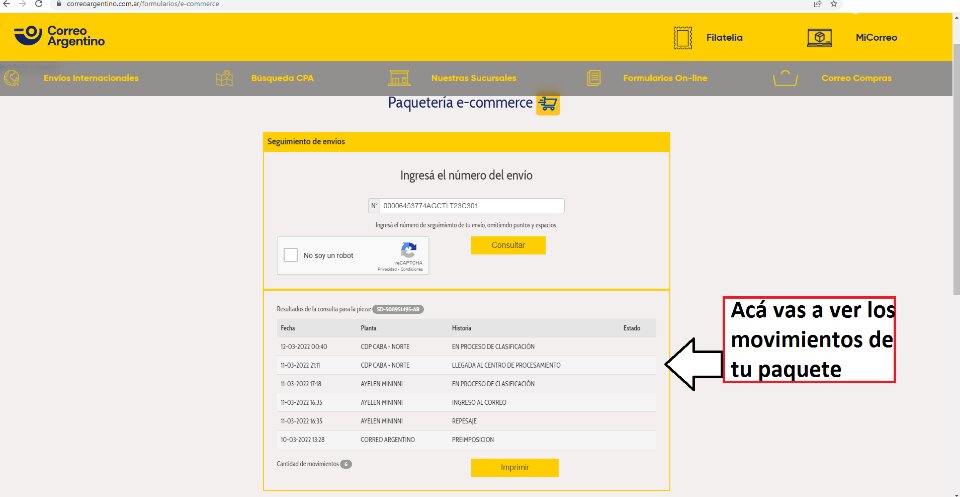
Task: Click the CORREO ARGENTINO plant cell
Action: pyautogui.click(x=388, y=439)
